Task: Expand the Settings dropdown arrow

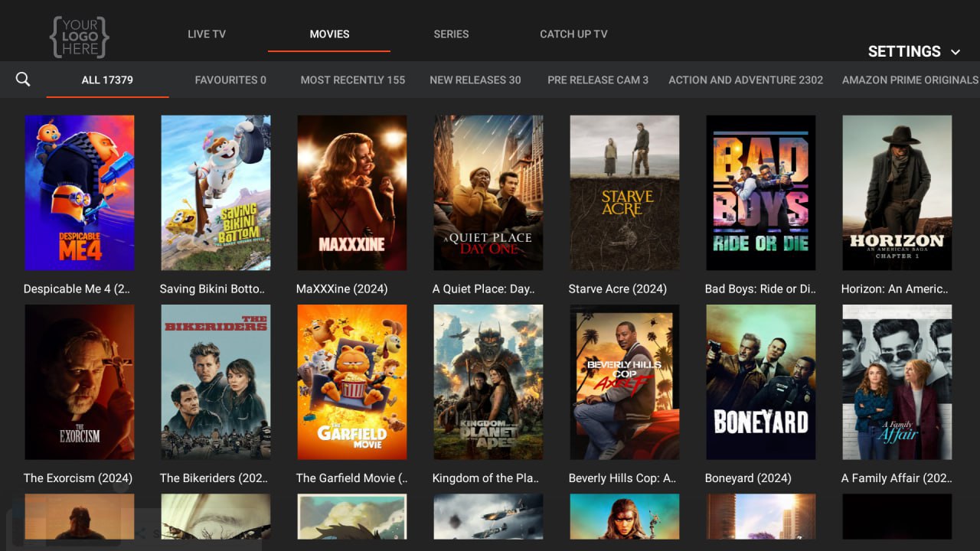Action: [x=955, y=52]
